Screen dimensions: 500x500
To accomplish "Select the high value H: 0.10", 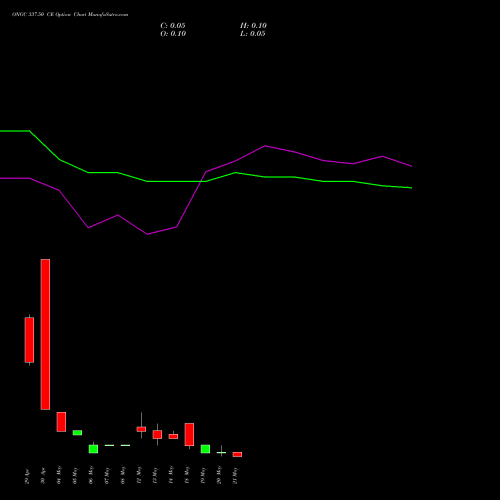I will (253, 26).
